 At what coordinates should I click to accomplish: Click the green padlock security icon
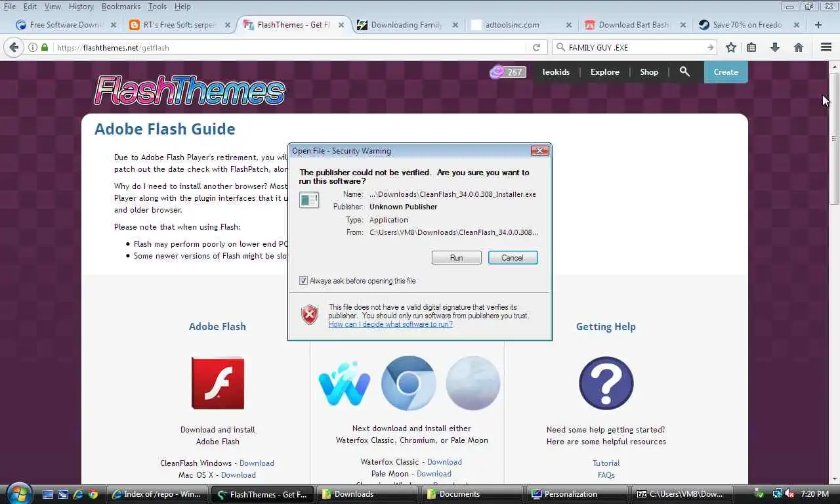pos(45,47)
